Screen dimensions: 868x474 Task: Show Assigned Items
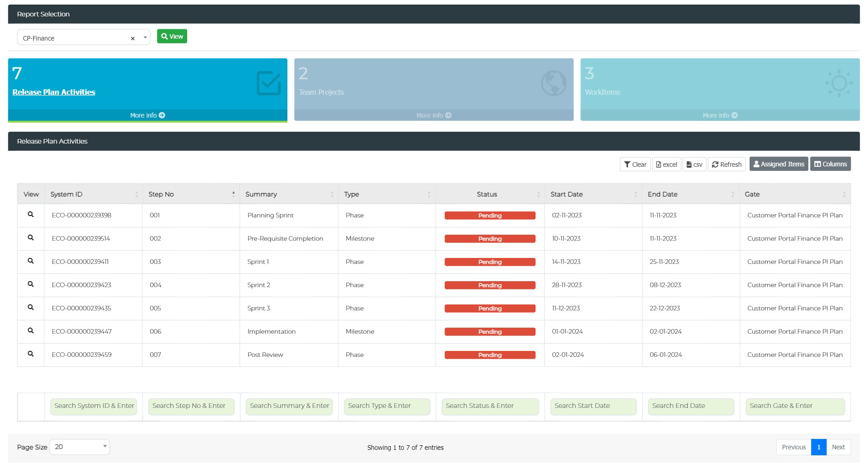[779, 164]
